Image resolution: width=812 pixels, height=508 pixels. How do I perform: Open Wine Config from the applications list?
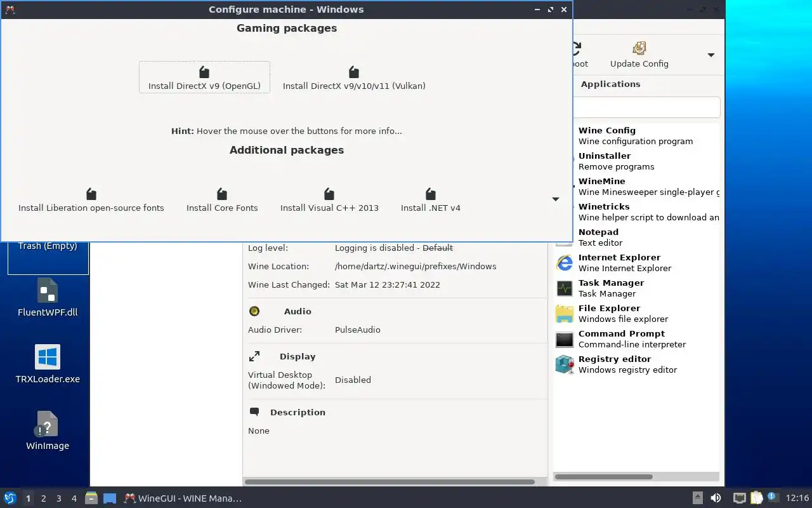(x=638, y=135)
